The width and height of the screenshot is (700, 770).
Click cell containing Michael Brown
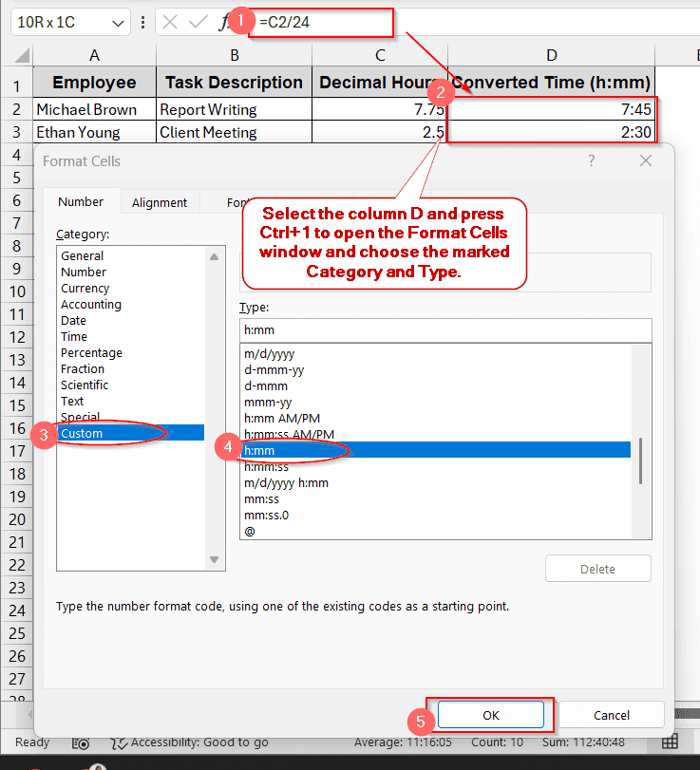[94, 109]
